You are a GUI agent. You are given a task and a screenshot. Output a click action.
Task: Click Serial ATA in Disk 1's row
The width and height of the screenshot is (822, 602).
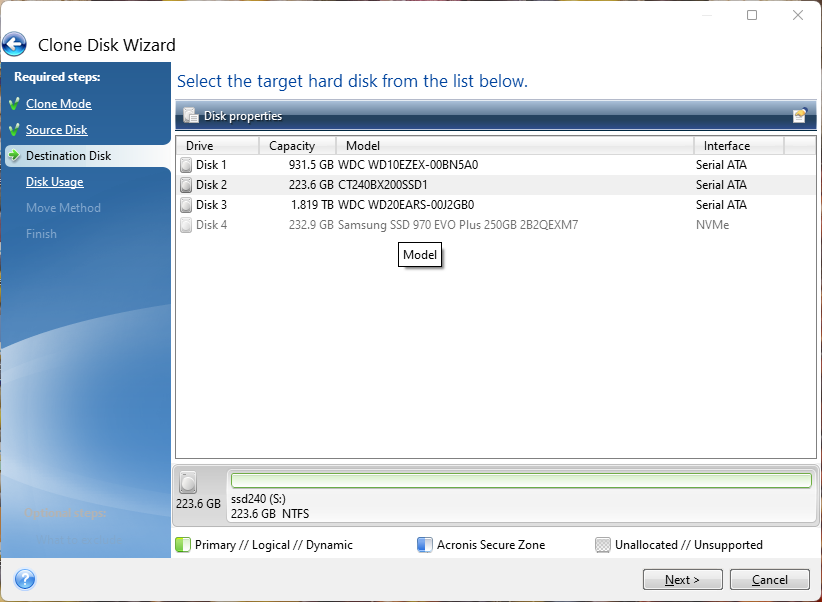click(x=721, y=165)
